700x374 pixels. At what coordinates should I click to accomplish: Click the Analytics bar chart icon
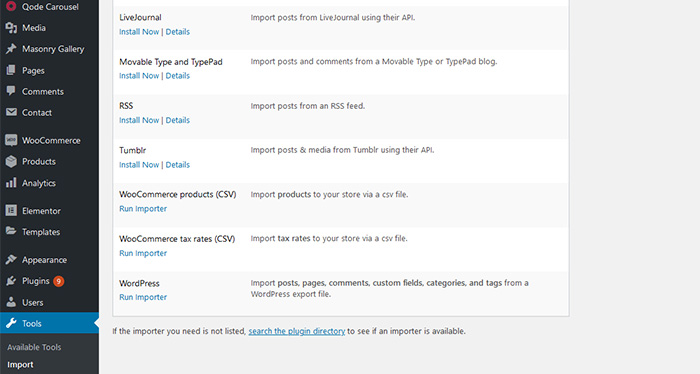pos(11,183)
